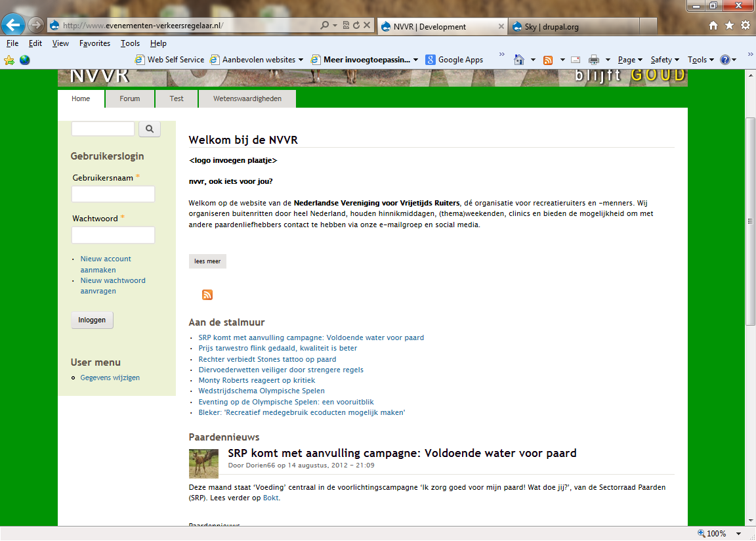Screen dimensions: 756x541
Task: Click Print icon in command bar
Action: [x=594, y=60]
